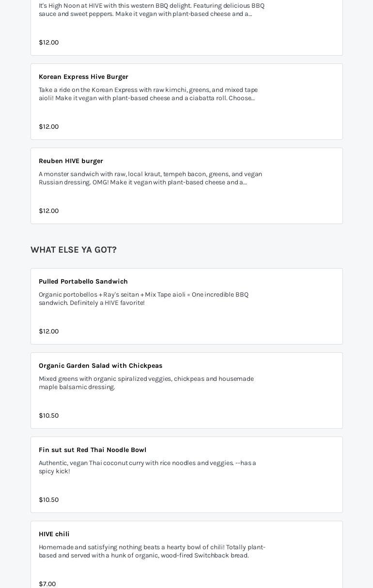Open the Pulled Portabello Sandwich item
The width and height of the screenshot is (373, 588).
coord(83,282)
